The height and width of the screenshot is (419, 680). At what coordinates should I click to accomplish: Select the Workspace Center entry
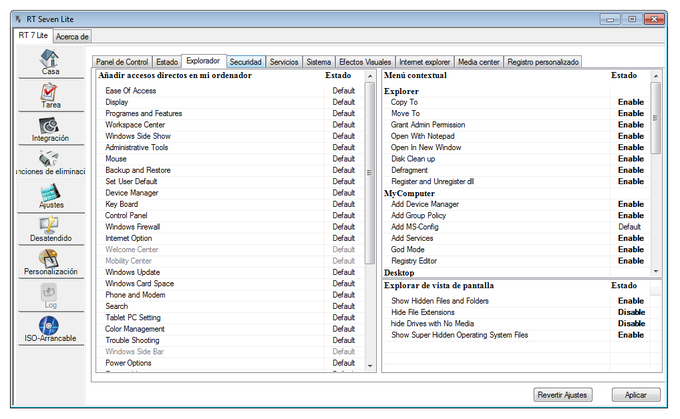(230, 124)
